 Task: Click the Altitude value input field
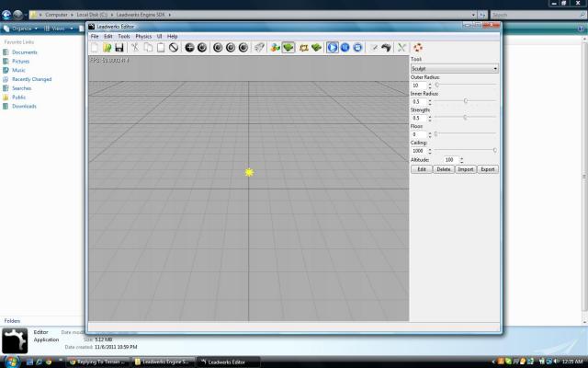(449, 160)
